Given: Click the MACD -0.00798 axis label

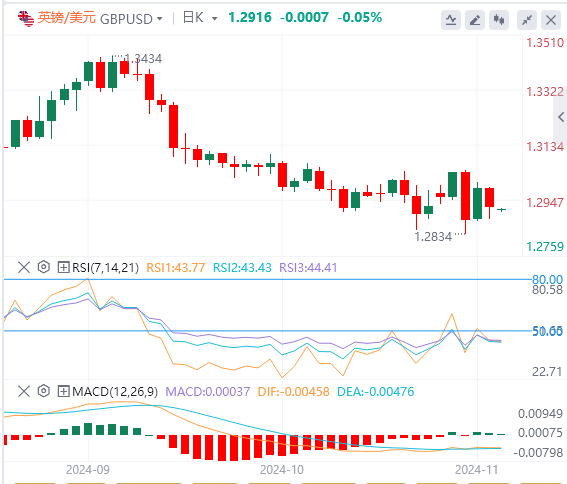Looking at the screenshot, I should pyautogui.click(x=538, y=453).
